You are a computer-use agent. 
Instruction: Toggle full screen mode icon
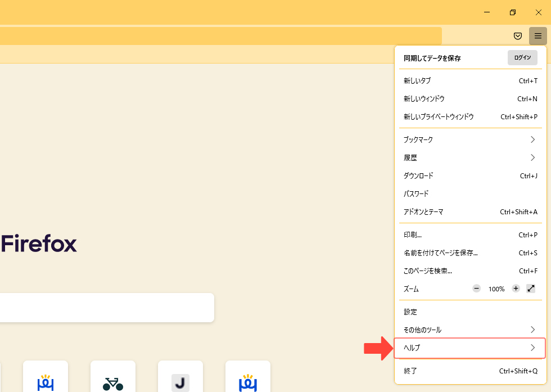point(531,289)
